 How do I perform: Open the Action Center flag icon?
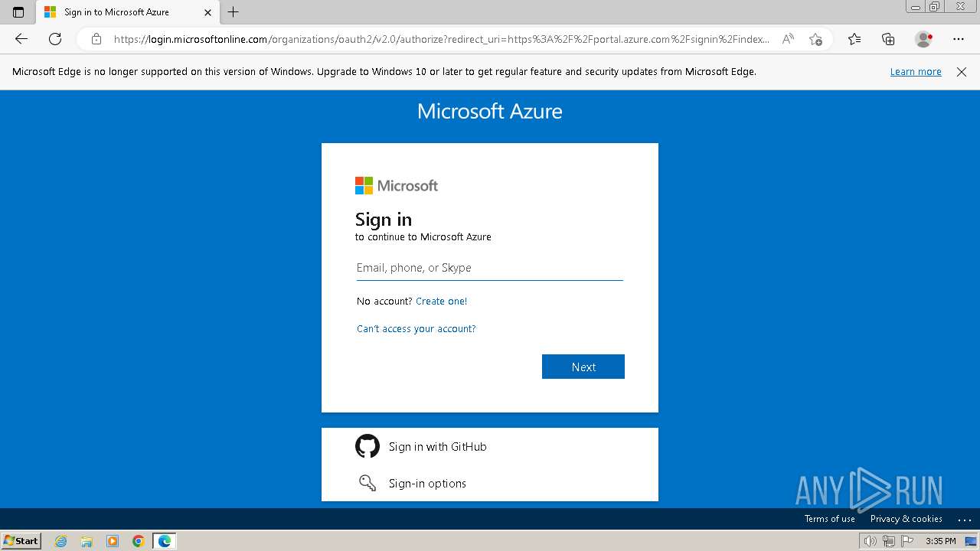pos(907,541)
